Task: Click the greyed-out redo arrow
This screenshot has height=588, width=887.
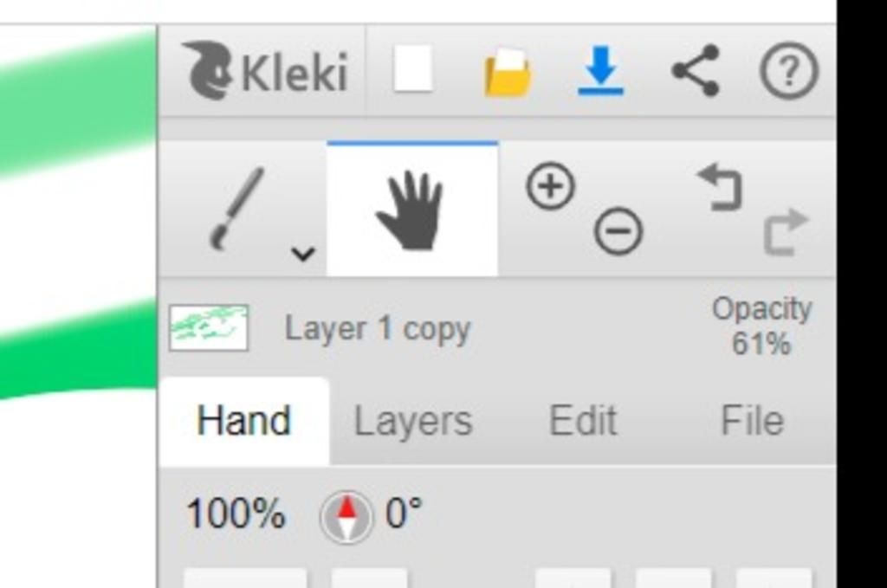Action: (x=786, y=232)
